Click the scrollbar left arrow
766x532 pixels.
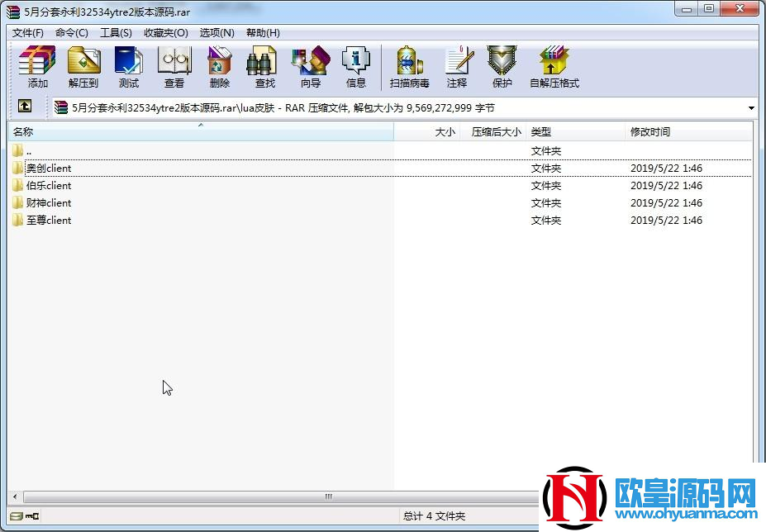[x=15, y=496]
